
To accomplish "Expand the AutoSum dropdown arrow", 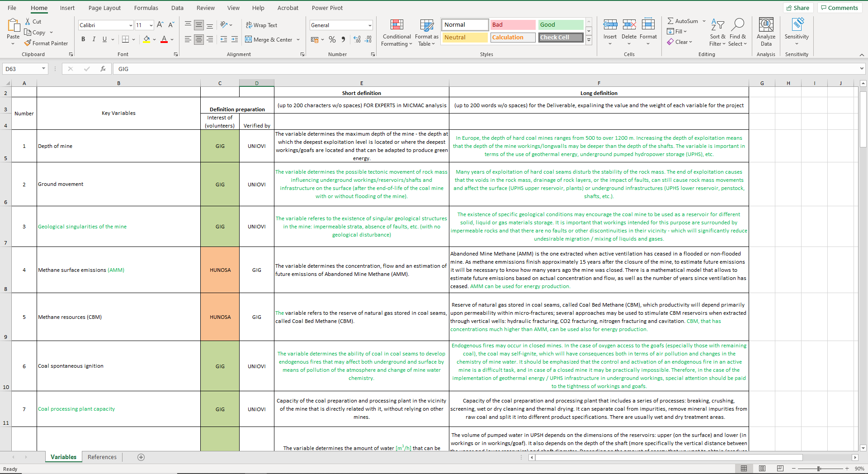I will click(x=704, y=21).
